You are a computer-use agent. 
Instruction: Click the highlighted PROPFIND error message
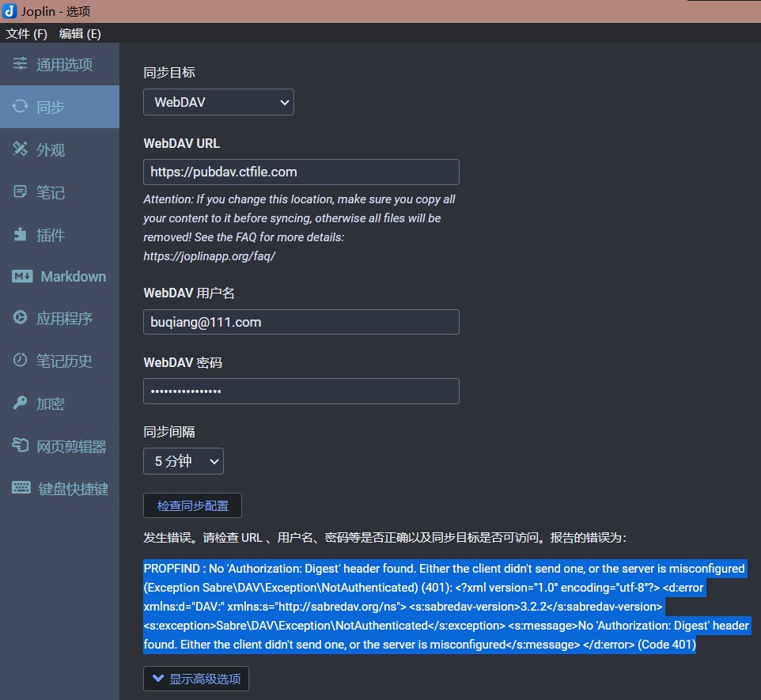click(x=446, y=607)
